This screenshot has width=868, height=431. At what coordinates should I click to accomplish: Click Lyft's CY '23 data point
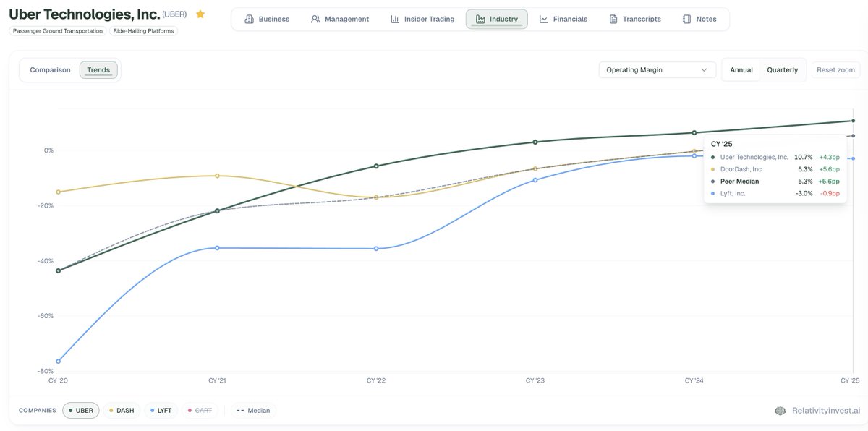(535, 179)
